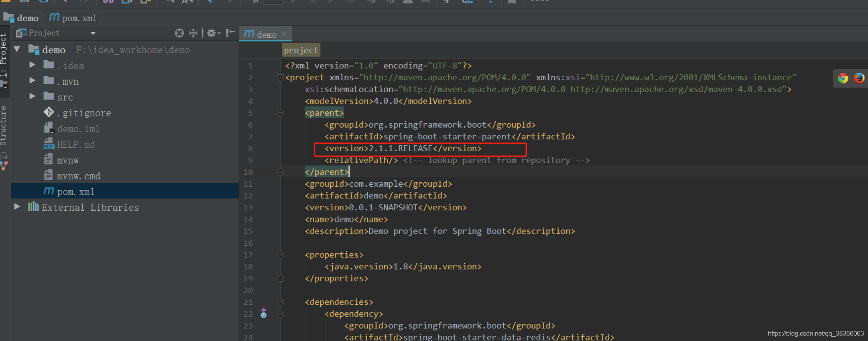Click the Structure tool window icon
Screen dimensions: 868x341
coord(4,167)
